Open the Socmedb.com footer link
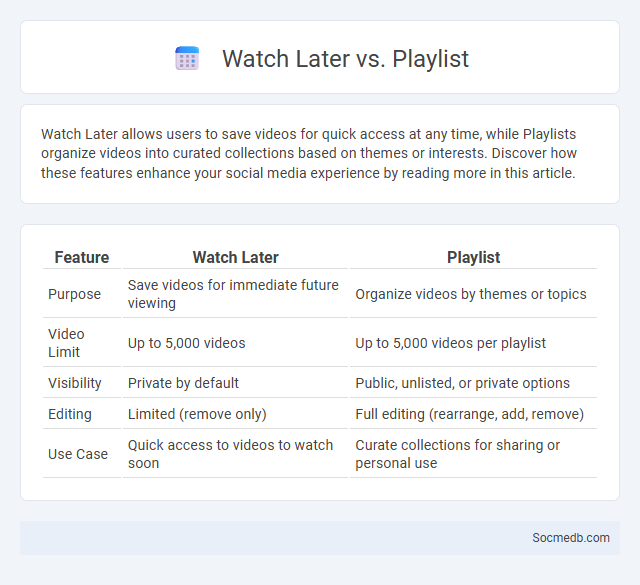 571,538
